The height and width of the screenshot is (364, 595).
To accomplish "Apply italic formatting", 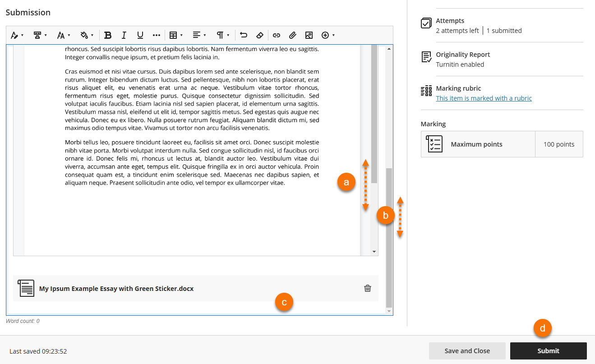I will click(124, 35).
